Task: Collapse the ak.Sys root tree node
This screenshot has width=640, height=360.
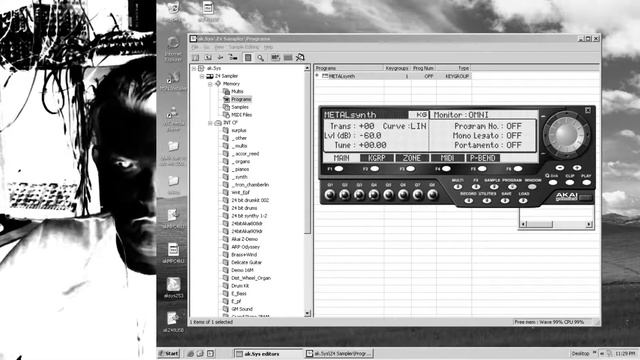Action: (x=194, y=68)
